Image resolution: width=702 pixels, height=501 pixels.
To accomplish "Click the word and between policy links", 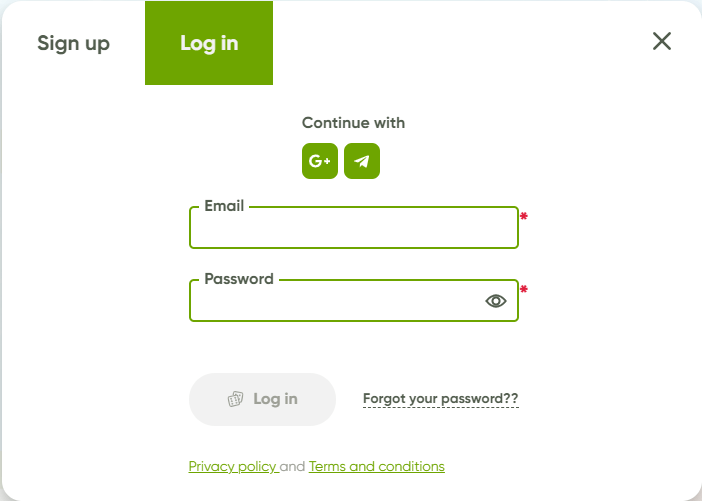I will tap(292, 467).
